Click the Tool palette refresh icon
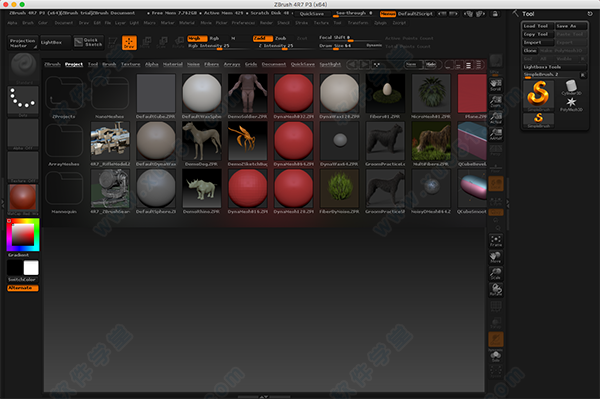This screenshot has height=399, width=600. click(x=590, y=13)
